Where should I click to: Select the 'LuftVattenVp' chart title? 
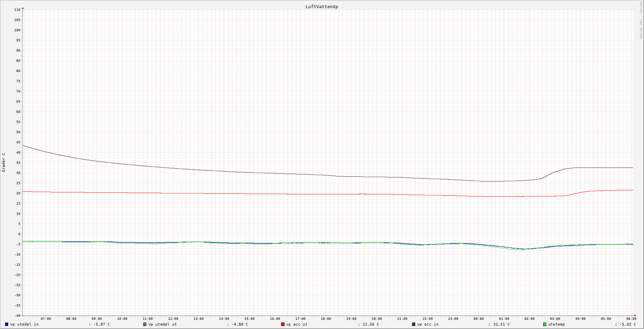(x=321, y=7)
